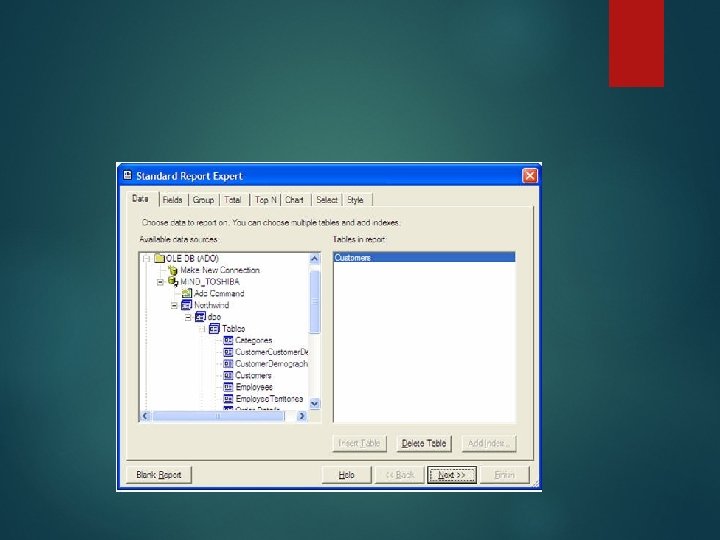Viewport: 720px width, 540px height.
Task: Click the Customers table icon in tree
Action: 228,376
